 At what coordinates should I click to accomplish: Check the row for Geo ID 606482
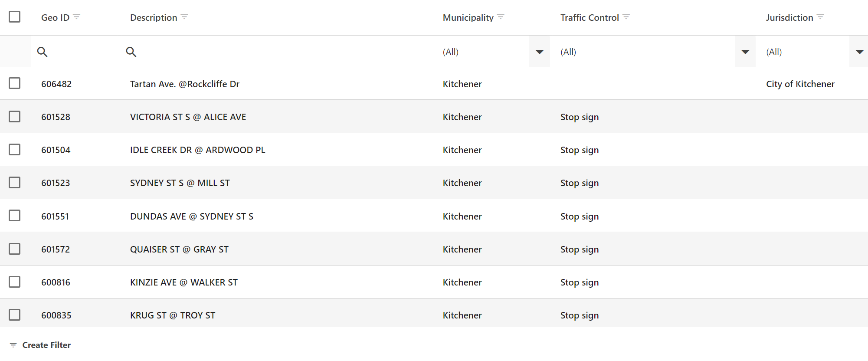[15, 83]
